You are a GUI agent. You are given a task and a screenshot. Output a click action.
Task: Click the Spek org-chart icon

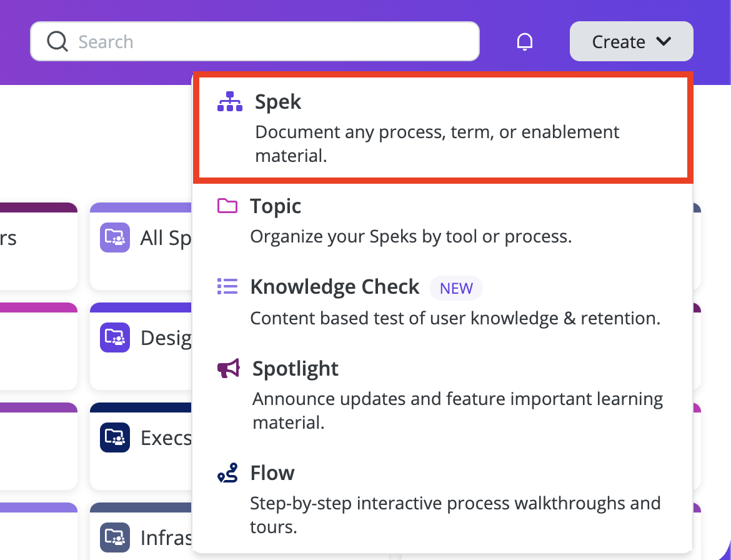[230, 100]
